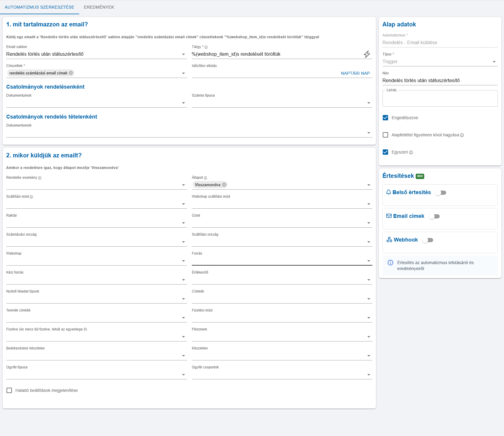Viewport: 504px width, 436px height.
Task: Toggle the Belső értesítés switch on
Action: (441, 193)
